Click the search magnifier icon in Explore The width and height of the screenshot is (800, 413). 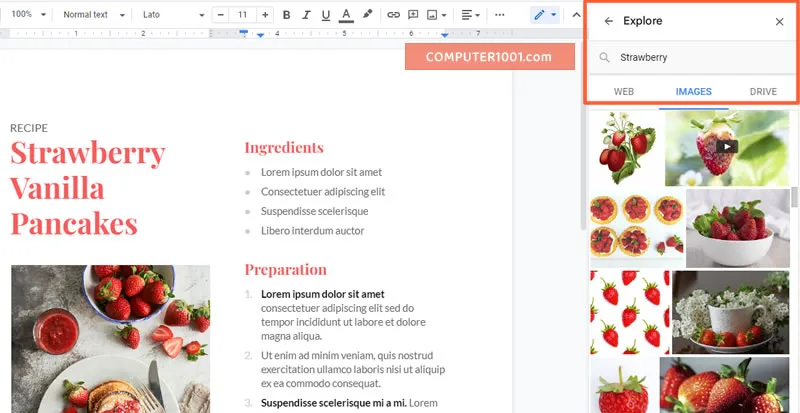(x=605, y=57)
